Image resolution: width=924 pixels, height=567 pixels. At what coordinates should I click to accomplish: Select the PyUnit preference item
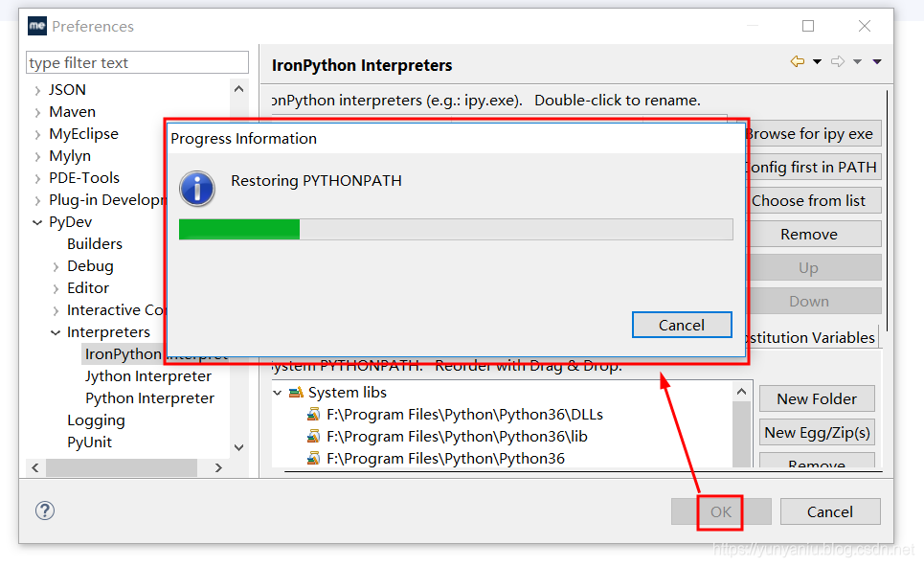coord(90,442)
